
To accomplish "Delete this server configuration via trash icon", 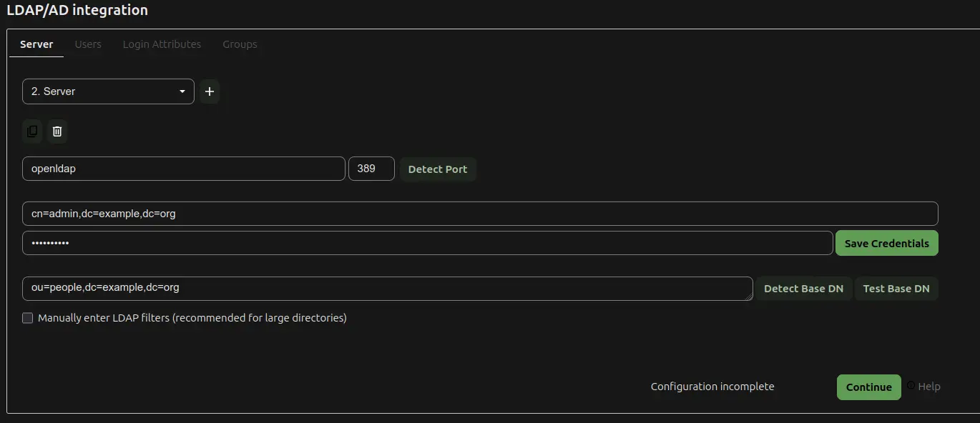I will (x=57, y=131).
